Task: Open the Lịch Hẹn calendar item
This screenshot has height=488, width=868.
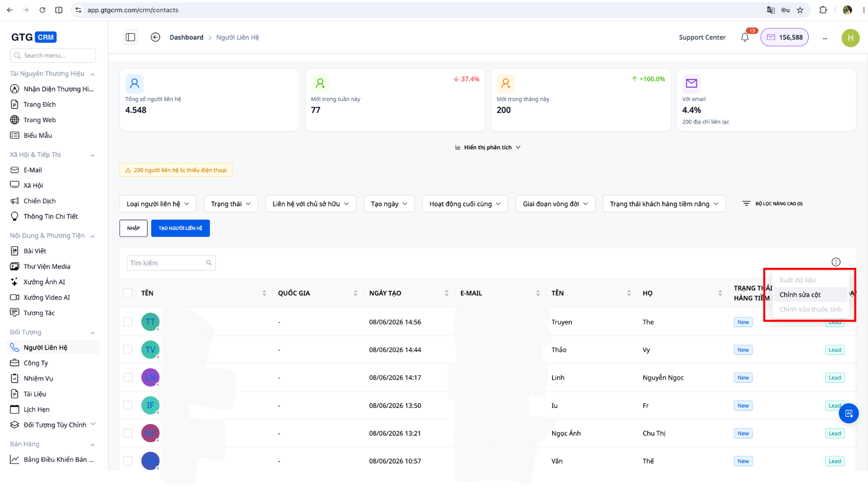Action: [36, 409]
